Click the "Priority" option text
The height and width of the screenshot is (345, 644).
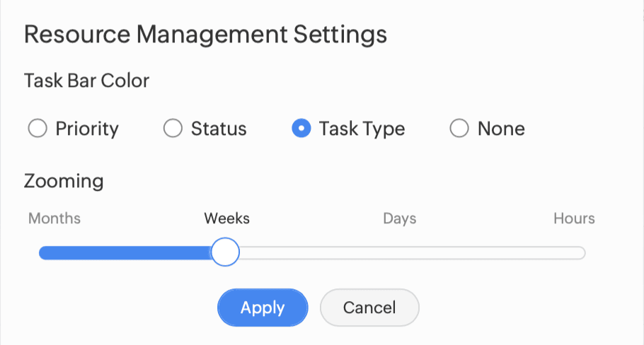(x=87, y=129)
